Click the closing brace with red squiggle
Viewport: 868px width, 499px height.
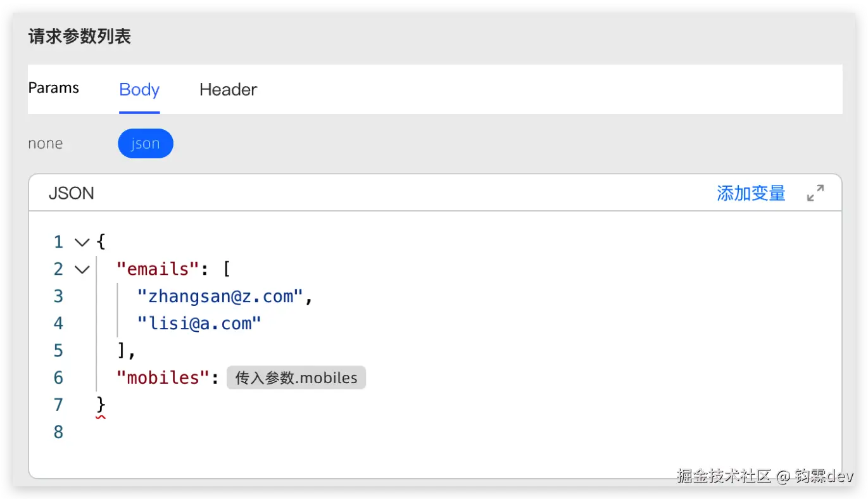click(x=101, y=405)
